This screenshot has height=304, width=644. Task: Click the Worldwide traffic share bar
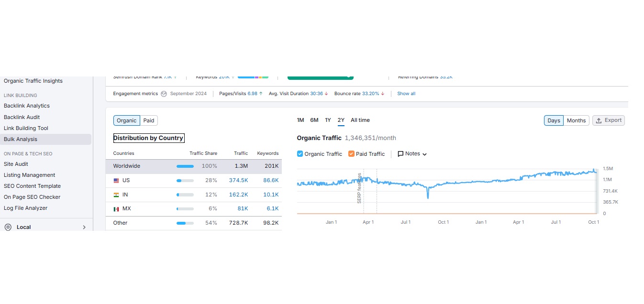(185, 166)
